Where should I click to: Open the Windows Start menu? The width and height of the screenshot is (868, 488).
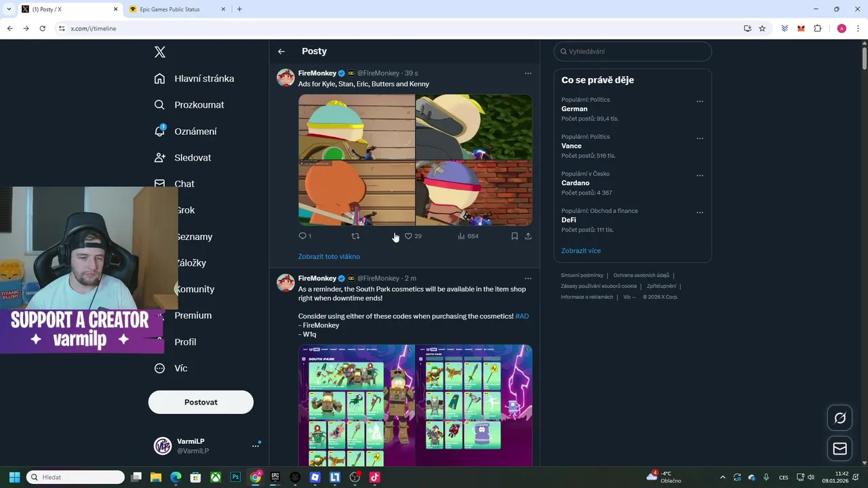(14, 477)
